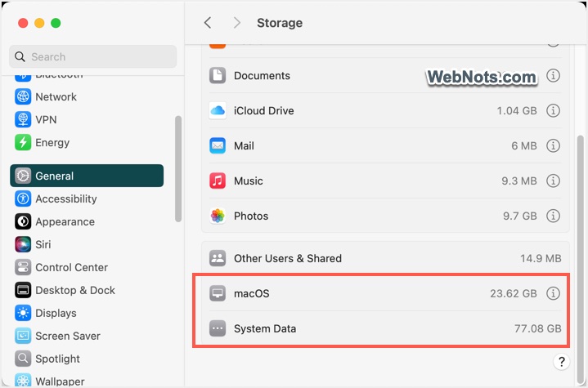Show info for iCloud Drive storage

(x=553, y=110)
